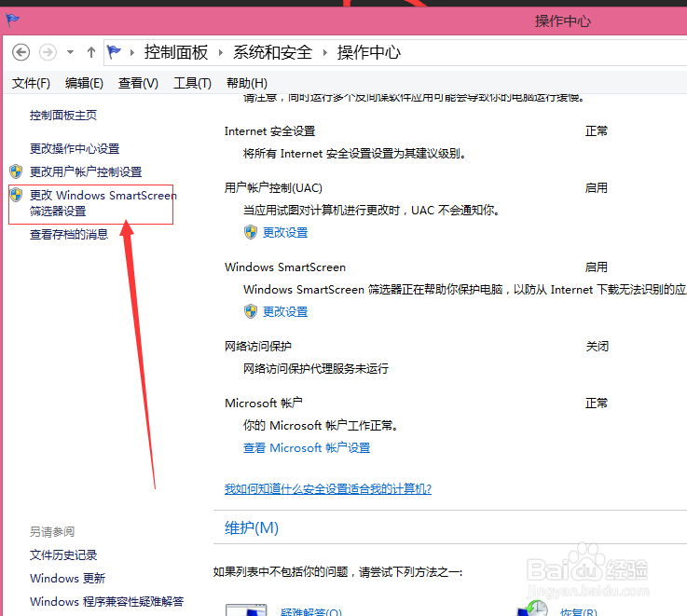Navigate to 控制面板 in the address bar
687x616 pixels.
pyautogui.click(x=175, y=52)
